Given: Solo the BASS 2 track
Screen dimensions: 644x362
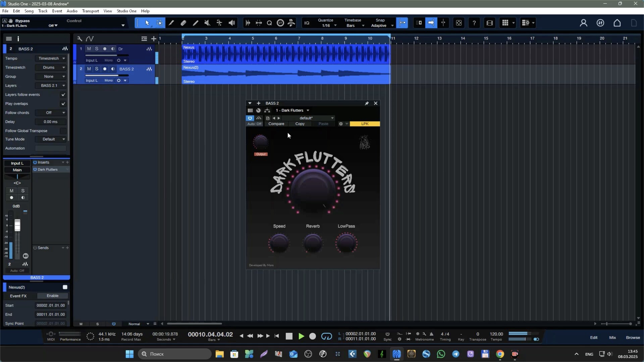Looking at the screenshot, I should pyautogui.click(x=97, y=69).
